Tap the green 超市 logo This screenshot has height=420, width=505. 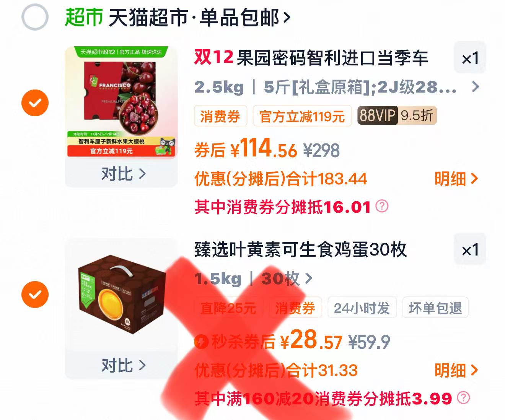(84, 17)
